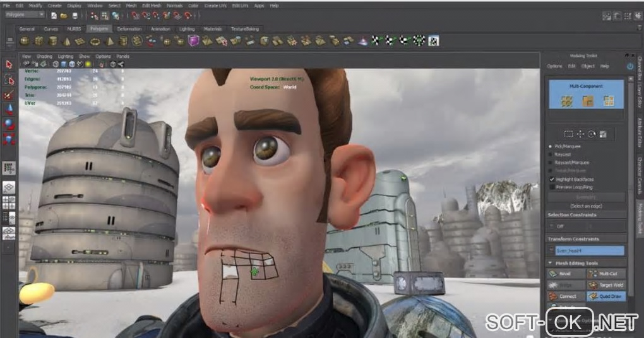Open the shelf options menu button
644x338 pixels.
coord(9,40)
